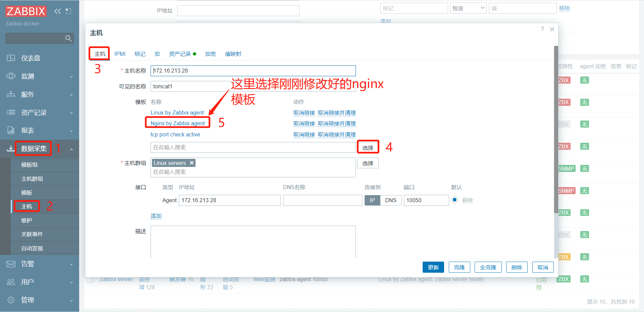Click the 更新 button
Viewport: 644px width, 312px height.
tap(433, 267)
